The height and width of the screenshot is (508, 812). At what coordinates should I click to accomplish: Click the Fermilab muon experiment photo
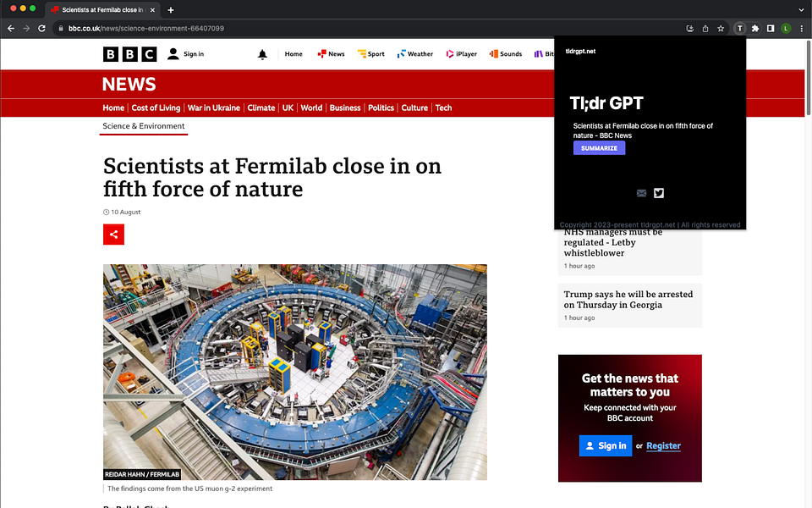click(x=294, y=373)
